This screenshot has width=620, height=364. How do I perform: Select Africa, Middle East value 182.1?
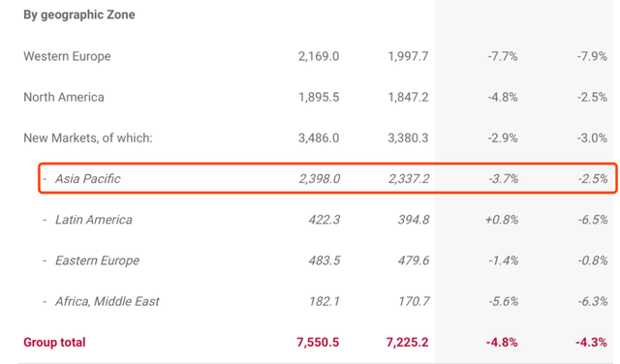(x=325, y=301)
